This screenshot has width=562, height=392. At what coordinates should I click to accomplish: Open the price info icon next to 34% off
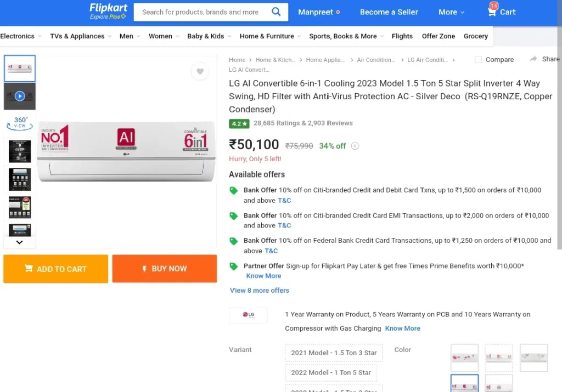355,146
